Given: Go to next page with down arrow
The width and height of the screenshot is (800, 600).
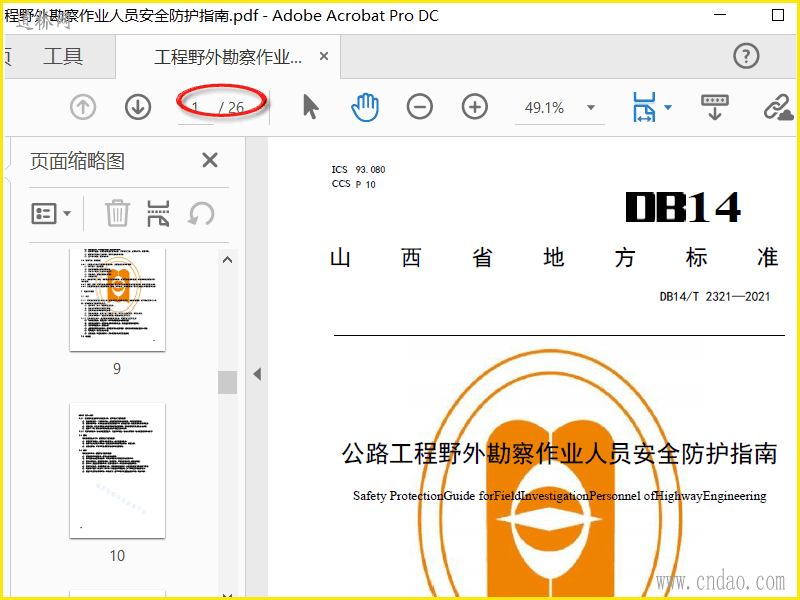Looking at the screenshot, I should [x=138, y=108].
